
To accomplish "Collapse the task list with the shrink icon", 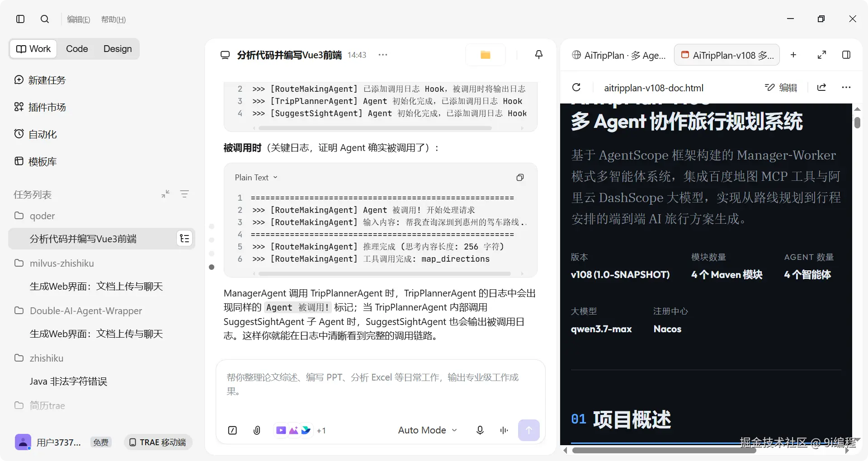I will (165, 194).
